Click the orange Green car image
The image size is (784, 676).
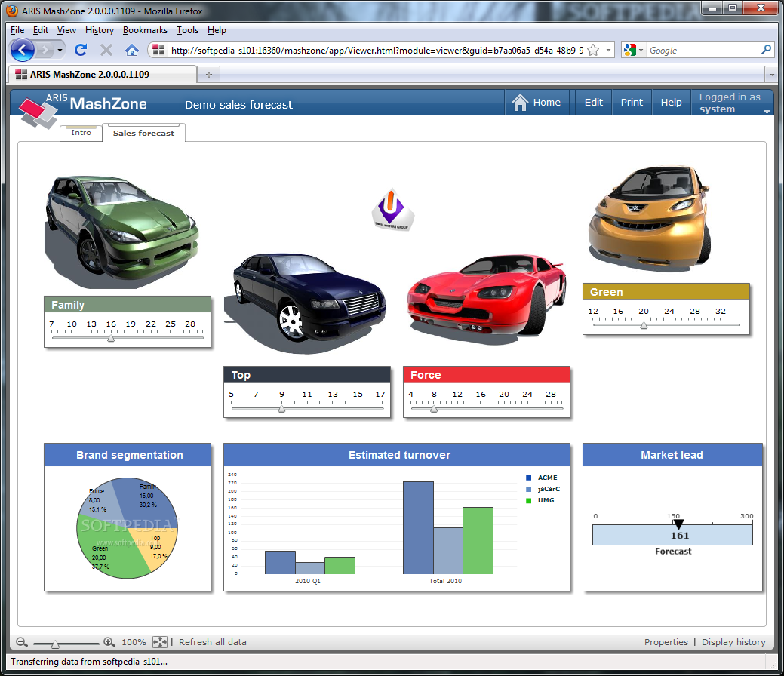click(649, 217)
